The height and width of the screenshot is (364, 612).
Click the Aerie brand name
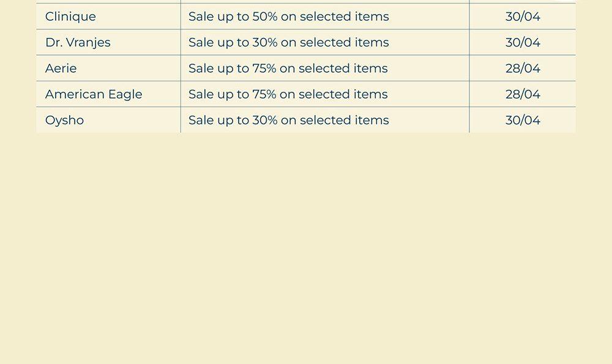61,69
